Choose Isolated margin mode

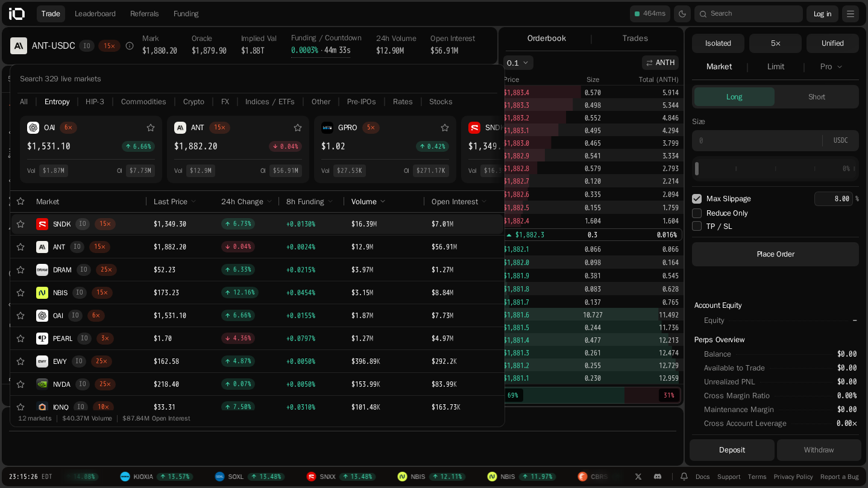pos(718,43)
